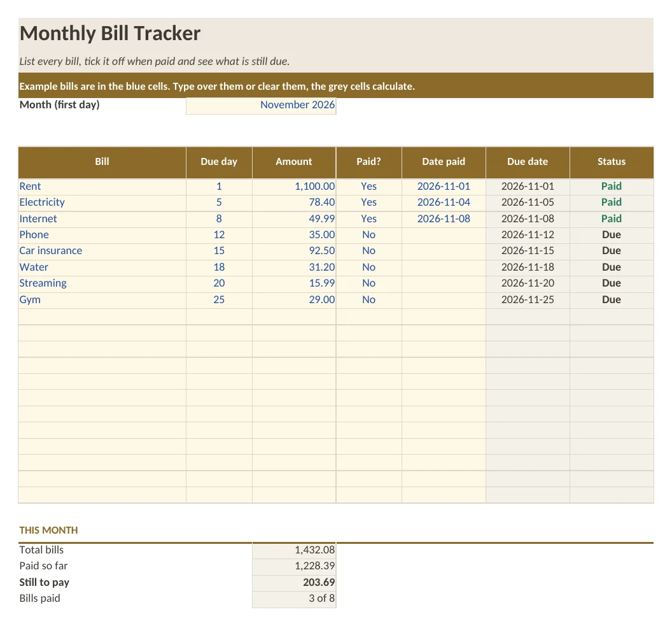Click the 29.00 gym amount cell
The width and height of the screenshot is (672, 626).
[x=294, y=300]
